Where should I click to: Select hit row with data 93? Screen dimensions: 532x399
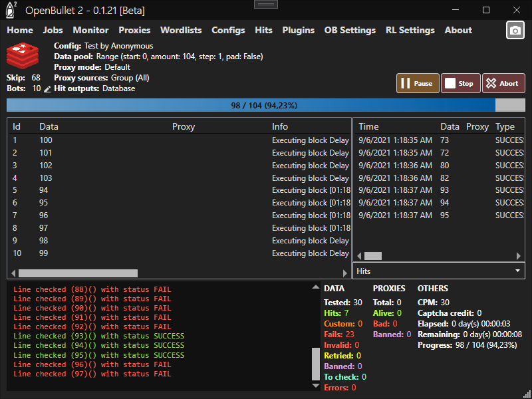point(439,190)
